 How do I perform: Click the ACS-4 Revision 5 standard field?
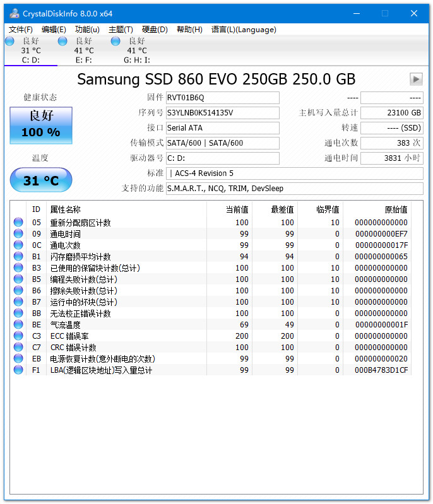[x=295, y=173]
